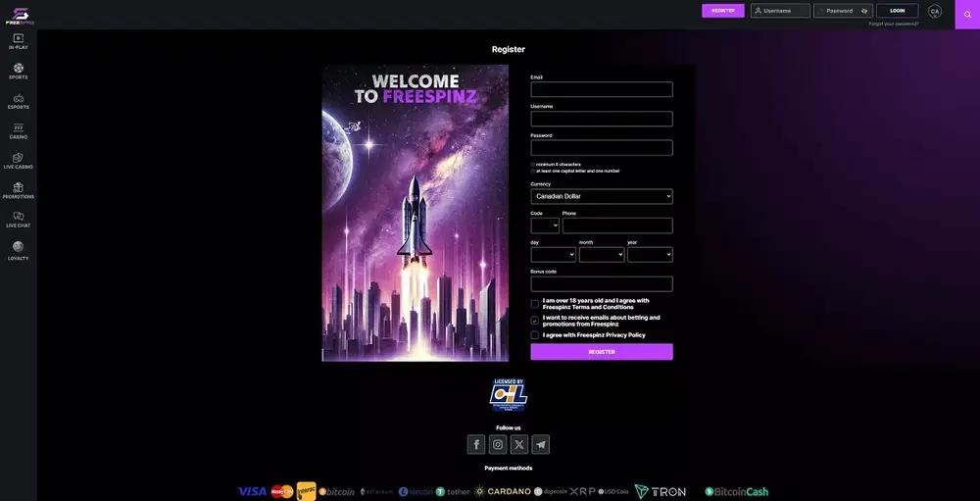The height and width of the screenshot is (501, 980).
Task: Open the Loyalty page
Action: point(18,250)
